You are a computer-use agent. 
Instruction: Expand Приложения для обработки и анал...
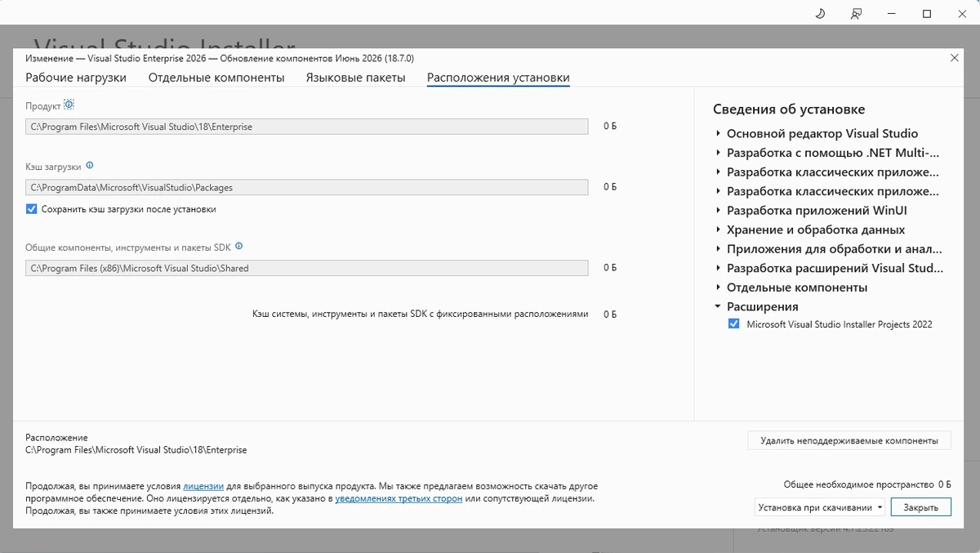(718, 249)
